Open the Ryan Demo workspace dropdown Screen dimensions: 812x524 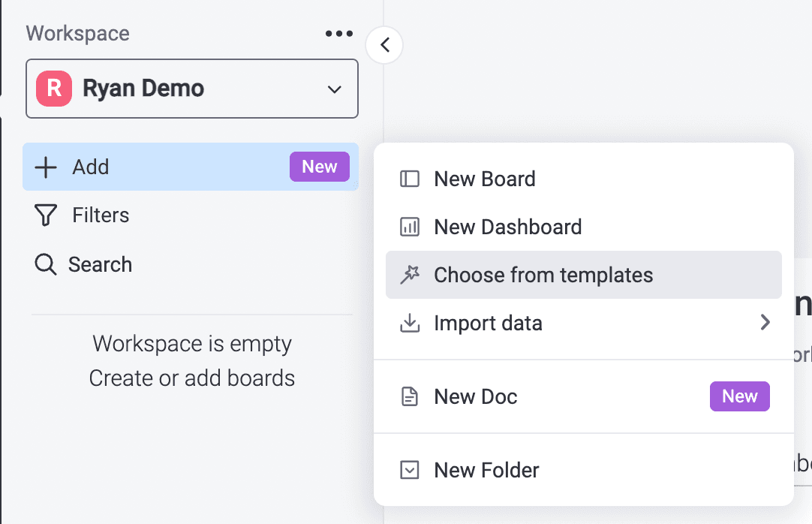(335, 89)
